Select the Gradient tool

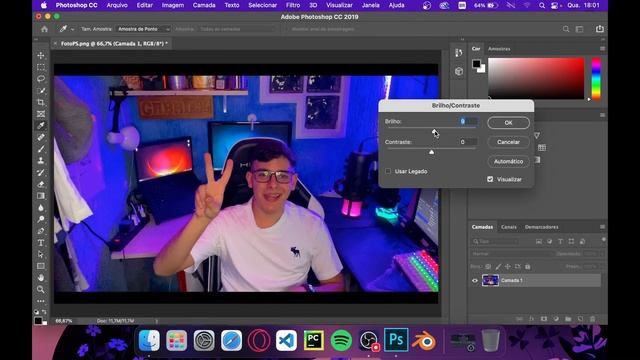(41, 196)
